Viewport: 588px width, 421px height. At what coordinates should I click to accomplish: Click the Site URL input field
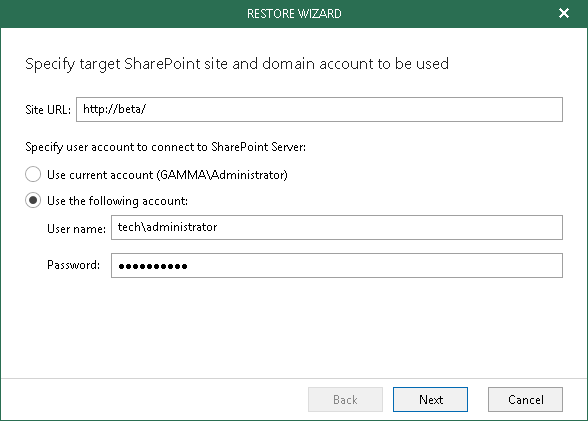(x=319, y=109)
